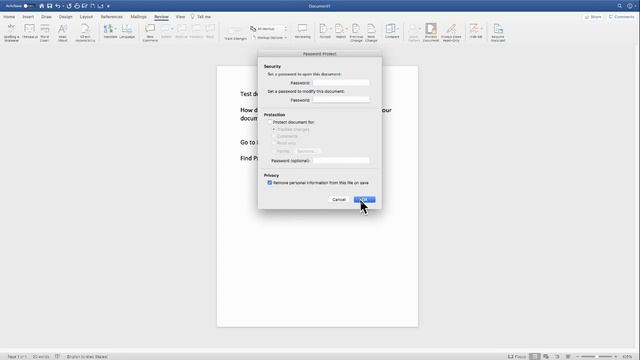Open the Hide Ink dropdown arrow
Image resolution: width=640 pixels, height=360 pixels.
482,29
